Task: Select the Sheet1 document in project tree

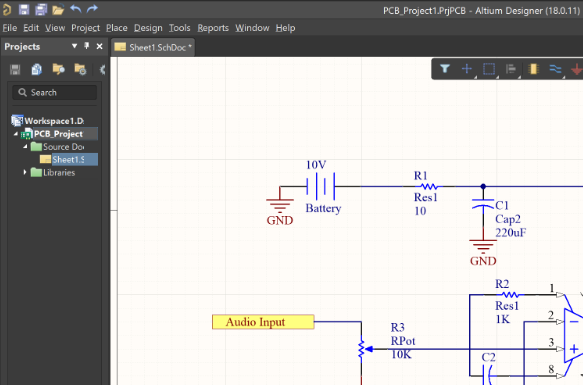Action: [68, 160]
